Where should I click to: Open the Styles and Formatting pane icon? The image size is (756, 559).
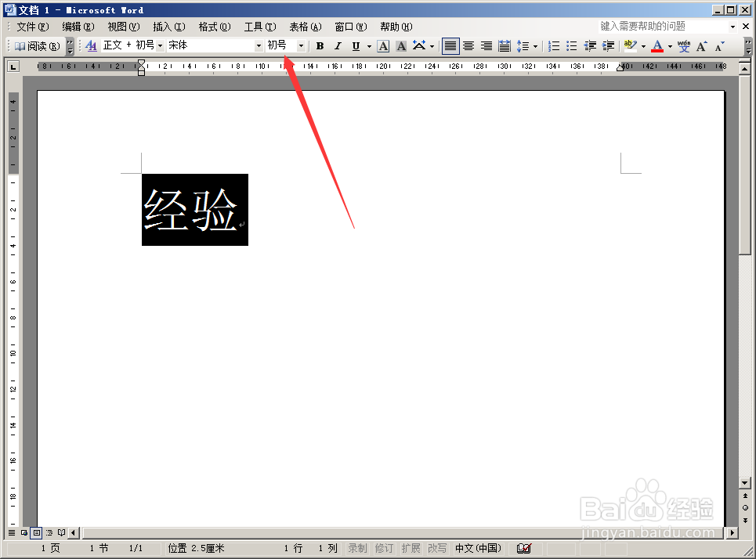click(x=91, y=45)
